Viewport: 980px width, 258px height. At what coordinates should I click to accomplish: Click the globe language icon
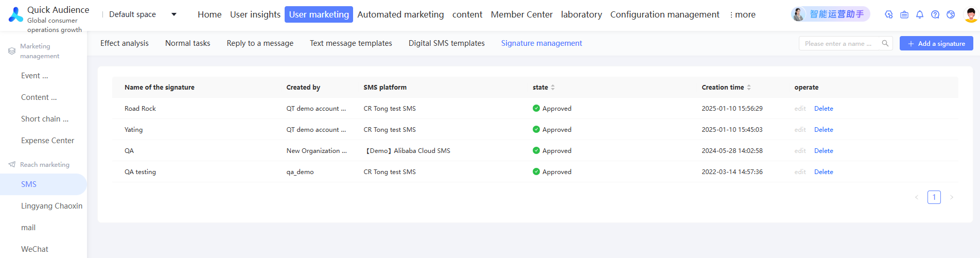[x=951, y=14]
